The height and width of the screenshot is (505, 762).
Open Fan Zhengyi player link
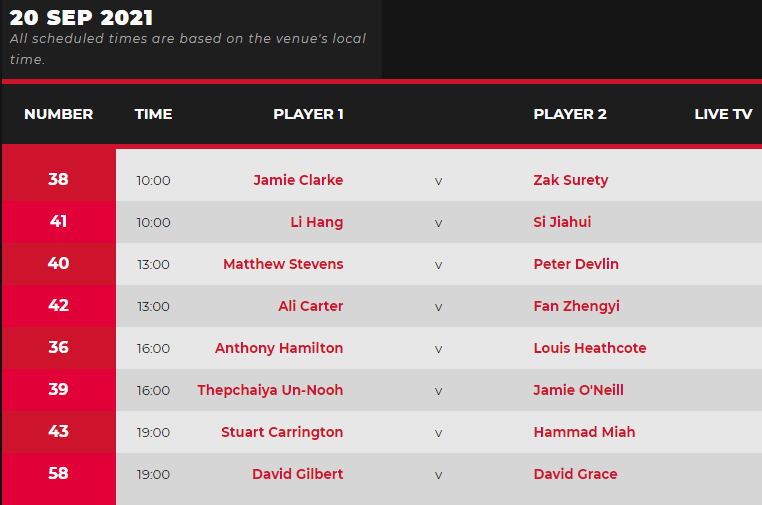point(576,306)
